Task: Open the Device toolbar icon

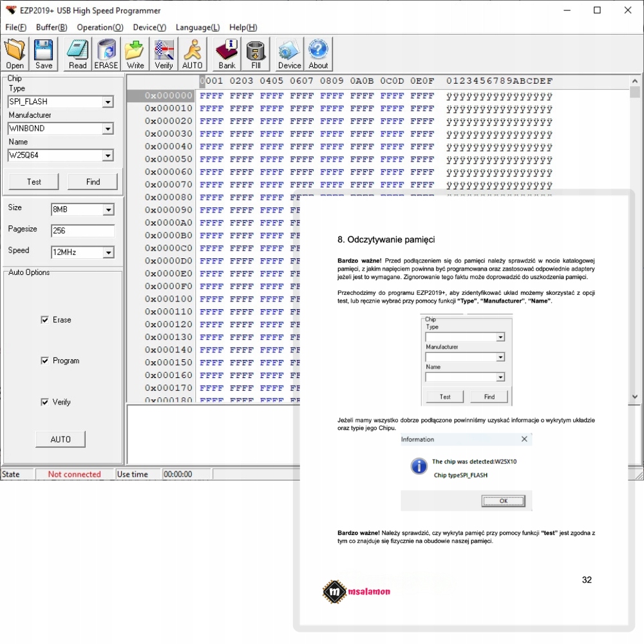Action: 289,54
